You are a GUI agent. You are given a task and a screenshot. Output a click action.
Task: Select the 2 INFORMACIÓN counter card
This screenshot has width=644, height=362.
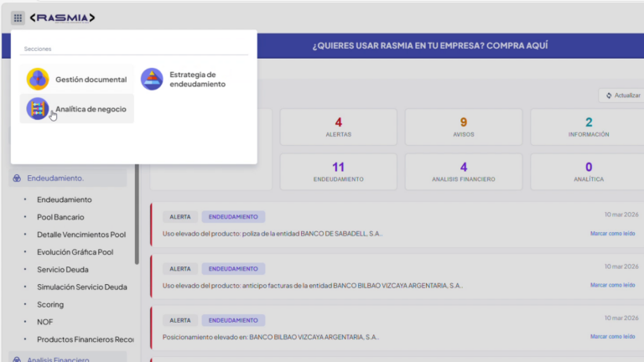[588, 127]
